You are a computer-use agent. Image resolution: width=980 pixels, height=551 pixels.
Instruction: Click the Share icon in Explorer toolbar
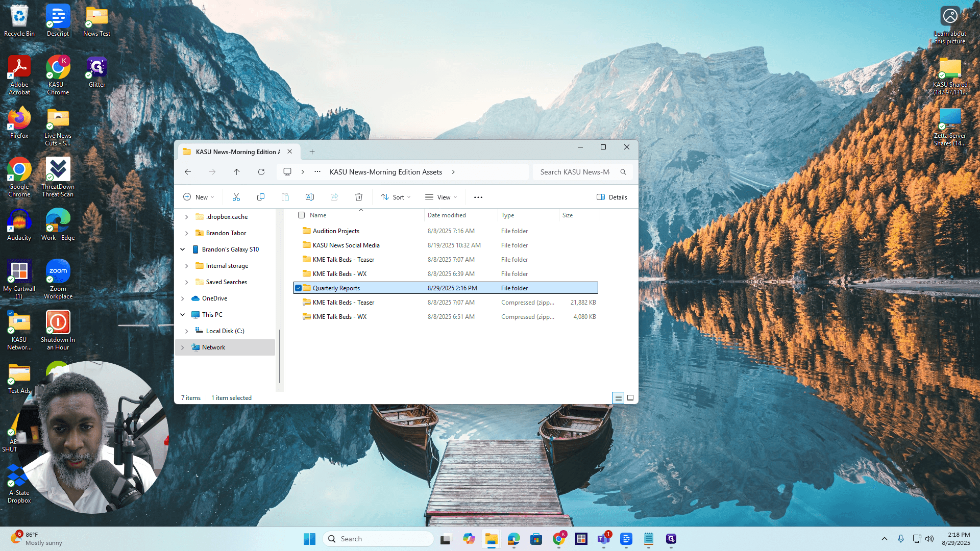334,197
